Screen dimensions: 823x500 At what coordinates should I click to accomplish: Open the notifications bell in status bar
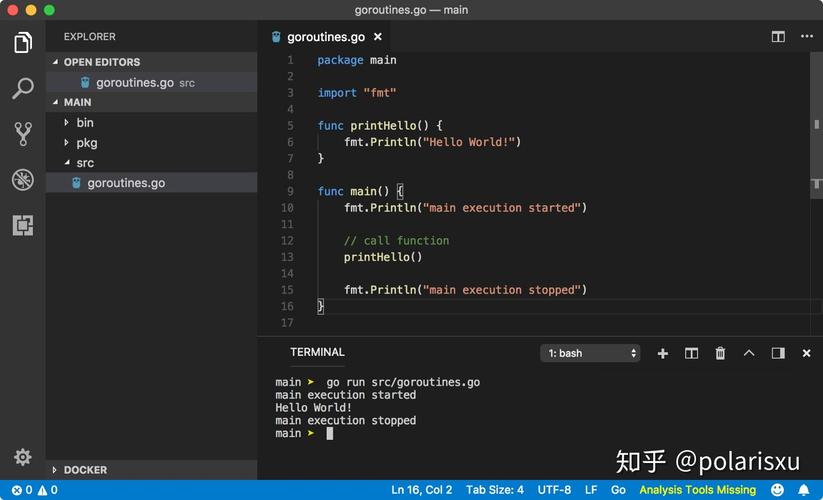[804, 490]
